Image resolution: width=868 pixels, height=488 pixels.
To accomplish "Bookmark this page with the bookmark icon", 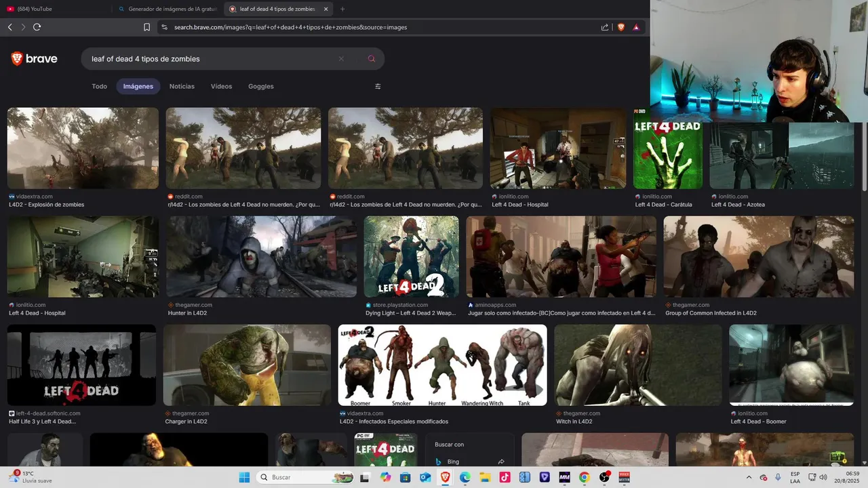I will coord(146,27).
